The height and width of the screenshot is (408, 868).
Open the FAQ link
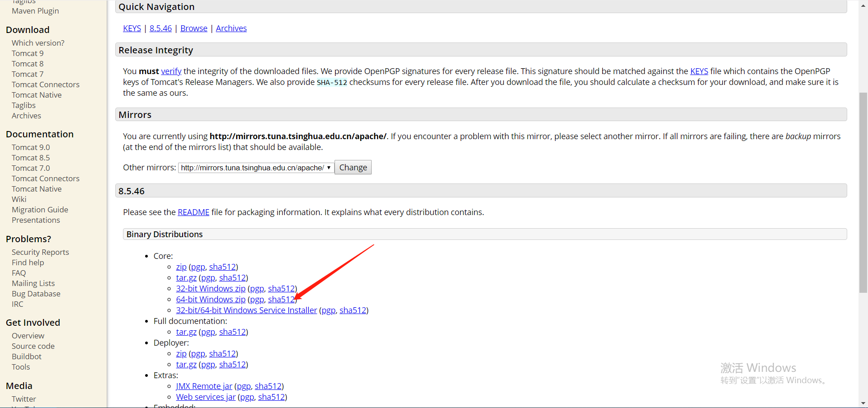19,273
